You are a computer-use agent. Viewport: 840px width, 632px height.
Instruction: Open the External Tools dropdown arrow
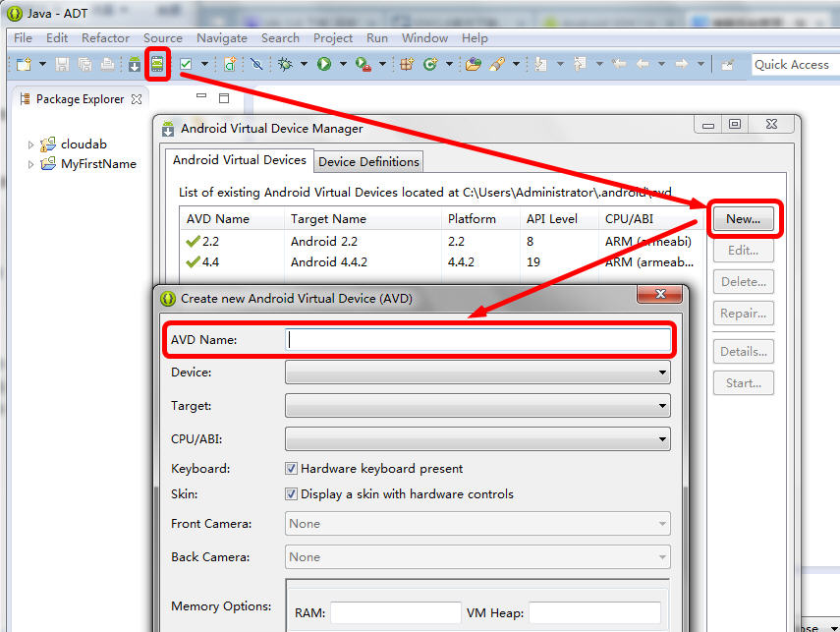pyautogui.click(x=382, y=64)
